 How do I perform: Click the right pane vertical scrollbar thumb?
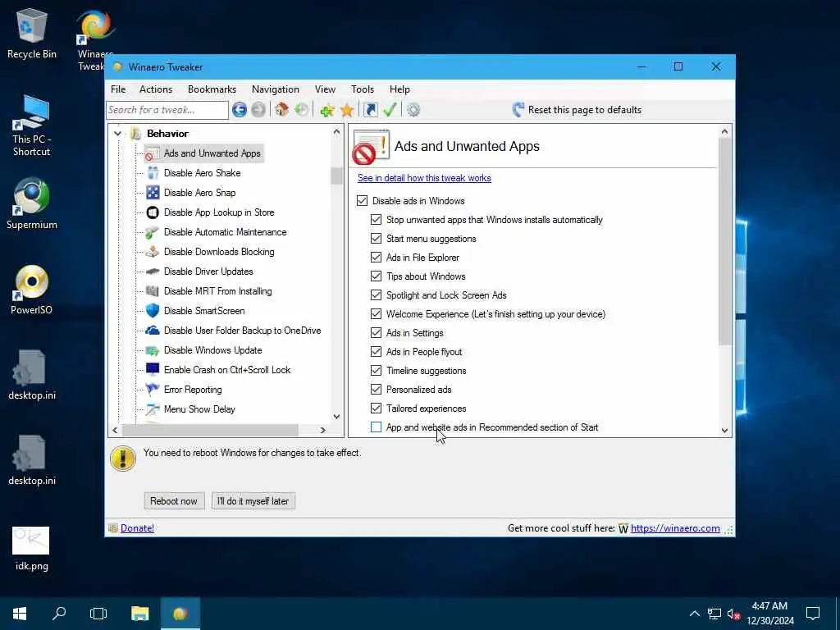tap(724, 242)
